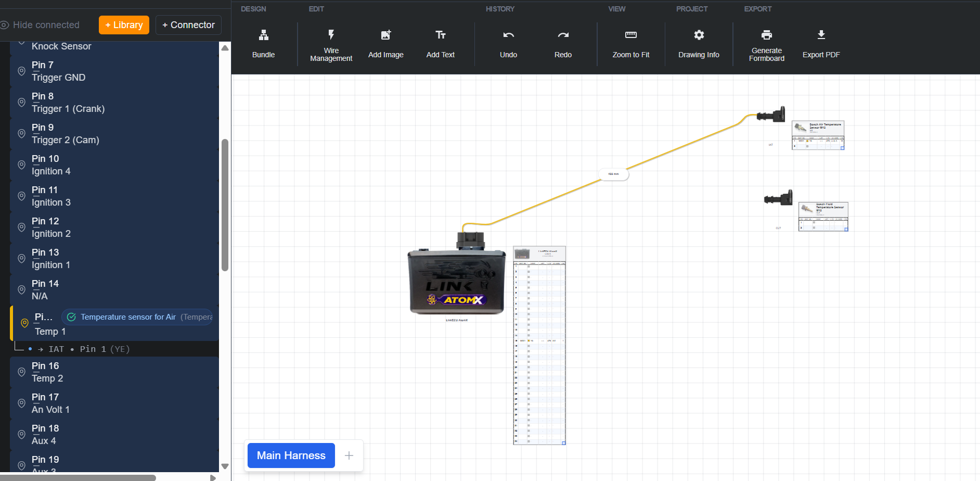This screenshot has width=980, height=481.
Task: Select the CLT connector image on canvas
Action: pos(778,198)
